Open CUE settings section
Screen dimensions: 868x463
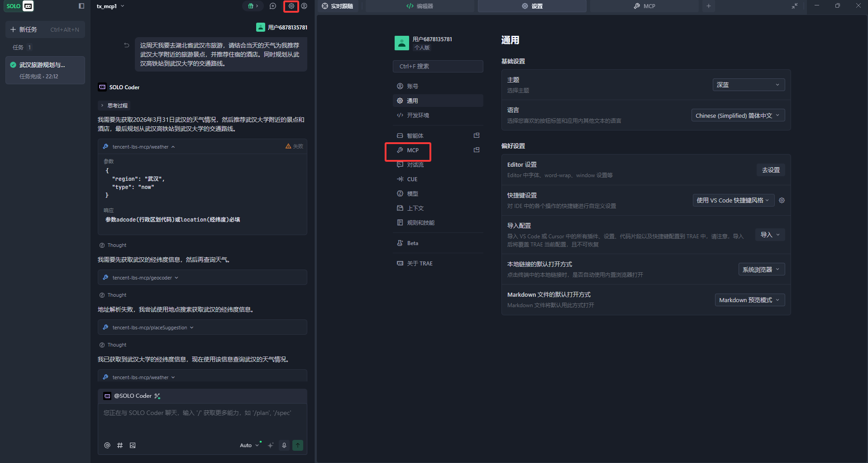click(x=438, y=179)
